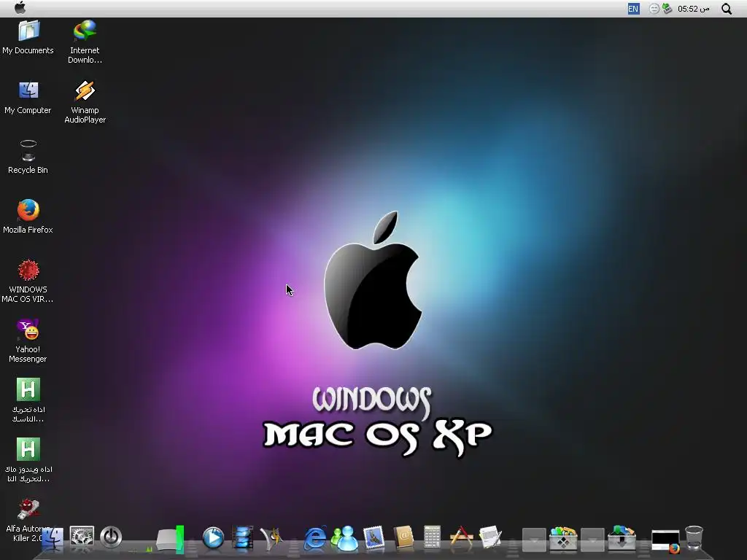Open the Apple logo menu in the top bar
This screenshot has width=747, height=560.
coord(20,7)
